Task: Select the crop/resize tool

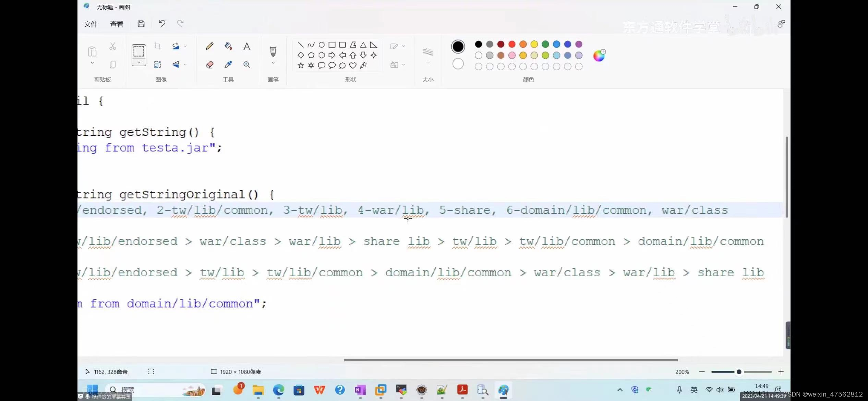Action: point(158,46)
